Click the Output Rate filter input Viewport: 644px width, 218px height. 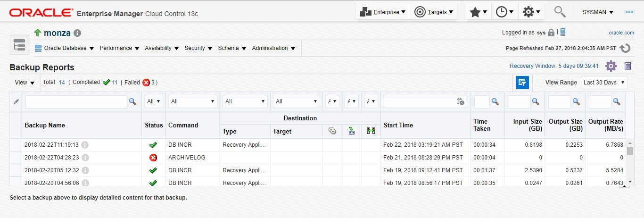(600, 101)
